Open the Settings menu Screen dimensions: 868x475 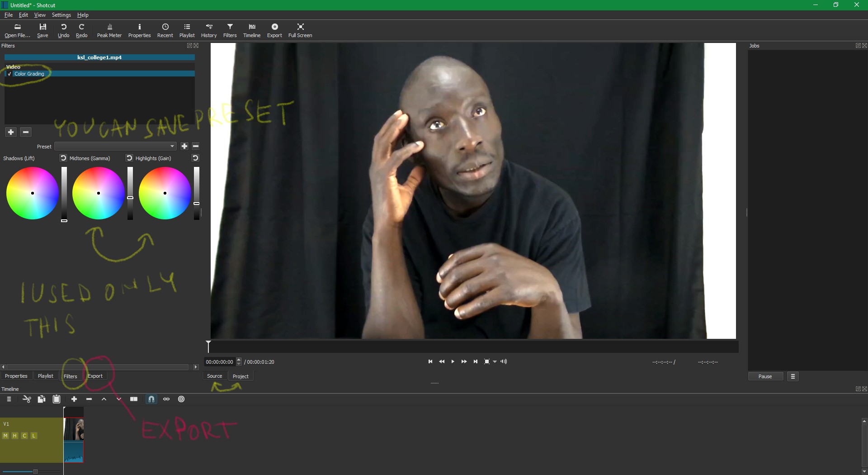tap(61, 15)
